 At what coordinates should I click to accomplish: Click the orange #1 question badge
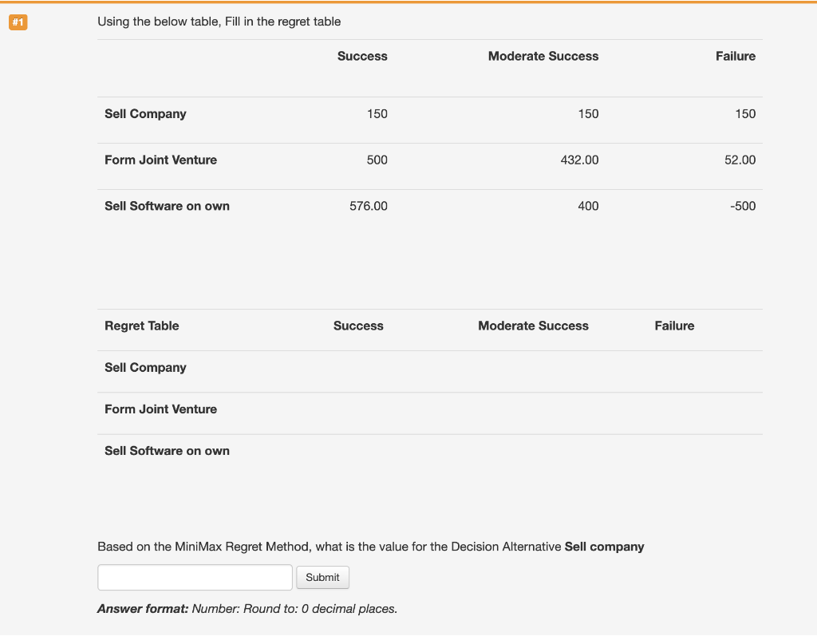[x=18, y=22]
